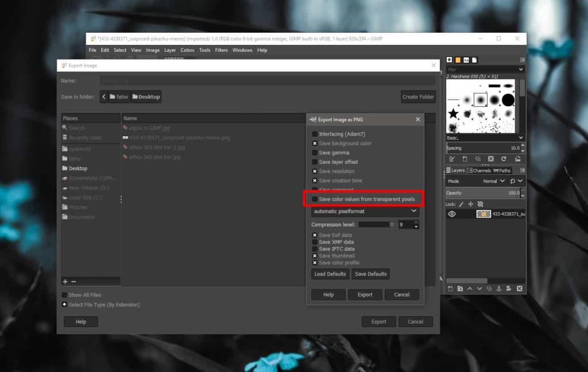Click the Create Folder button
588x372 pixels.
click(x=418, y=97)
